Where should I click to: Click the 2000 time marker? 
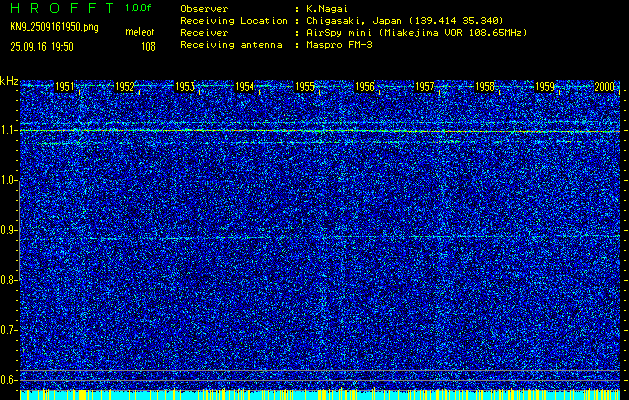(x=605, y=87)
